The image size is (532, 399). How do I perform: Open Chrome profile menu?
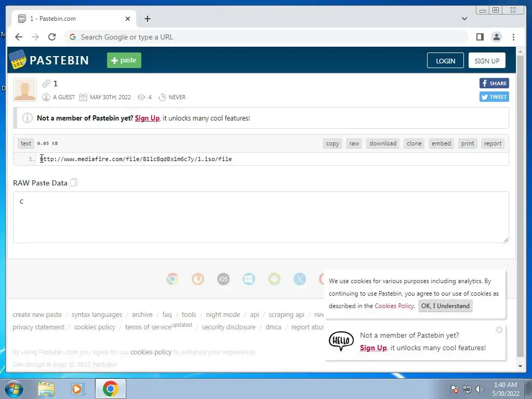(496, 37)
